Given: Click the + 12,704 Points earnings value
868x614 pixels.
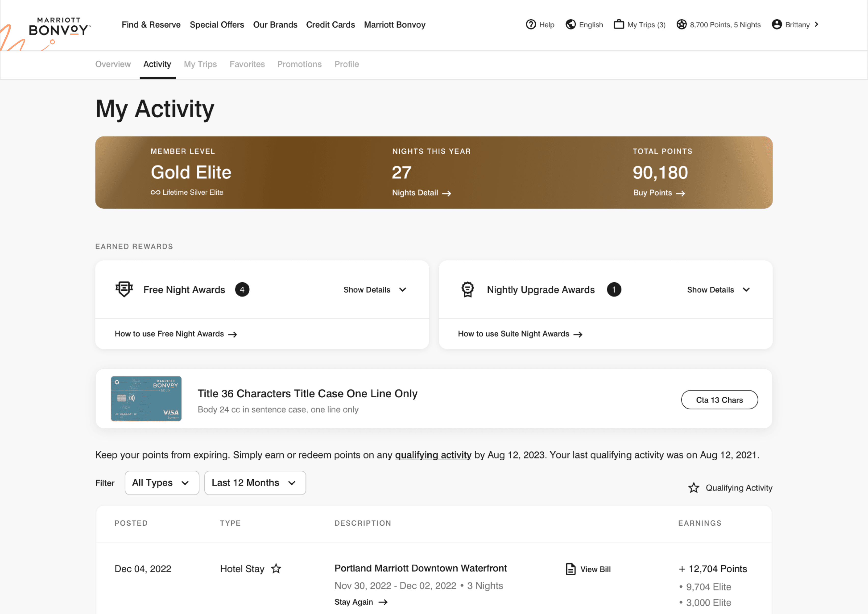Looking at the screenshot, I should pos(713,569).
